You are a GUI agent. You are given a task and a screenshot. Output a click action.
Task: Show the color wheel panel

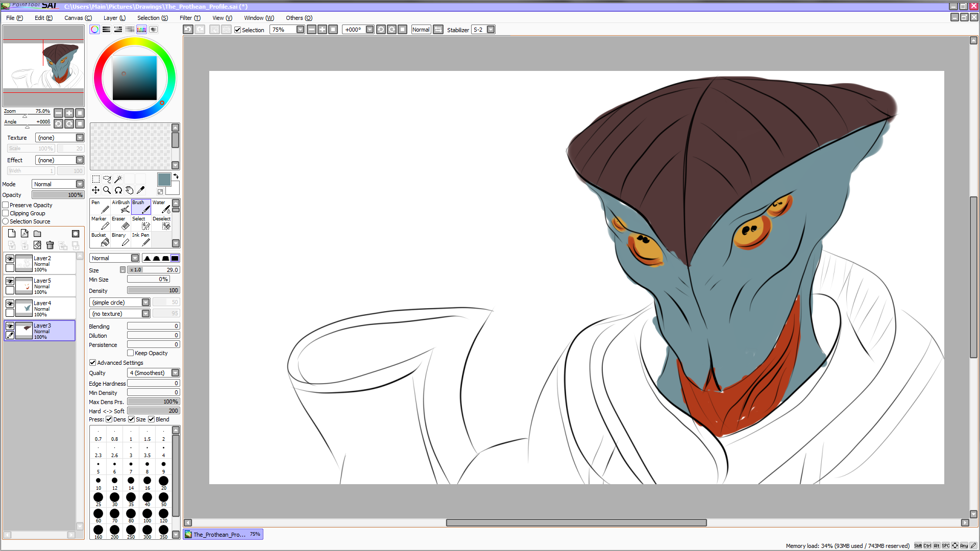94,30
